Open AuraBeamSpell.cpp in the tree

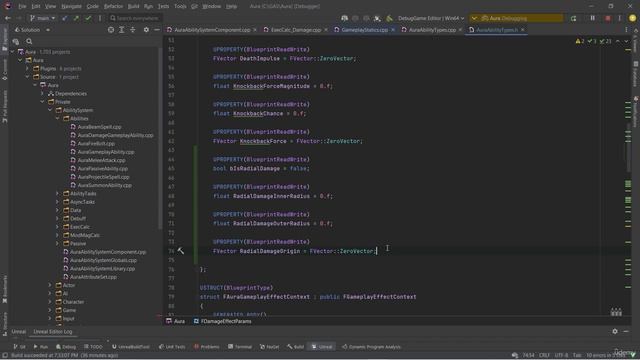click(99, 127)
